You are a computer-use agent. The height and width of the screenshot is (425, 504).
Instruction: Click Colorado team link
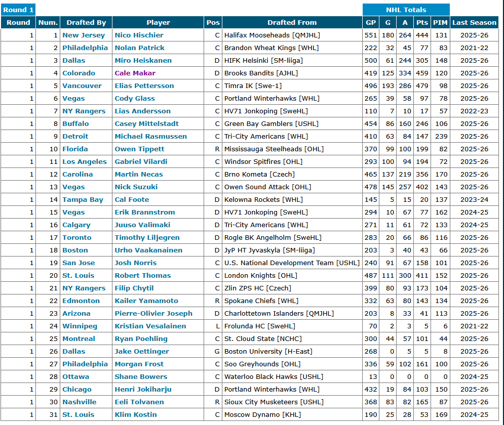click(x=79, y=73)
